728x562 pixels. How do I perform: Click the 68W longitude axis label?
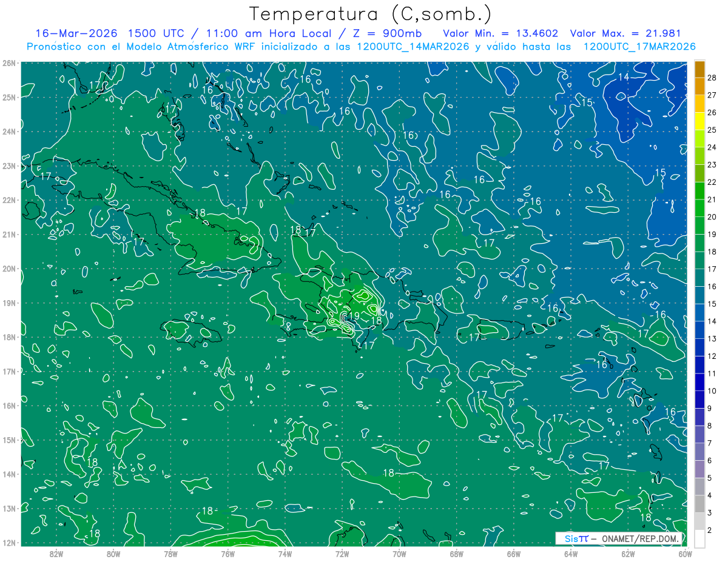click(x=457, y=554)
